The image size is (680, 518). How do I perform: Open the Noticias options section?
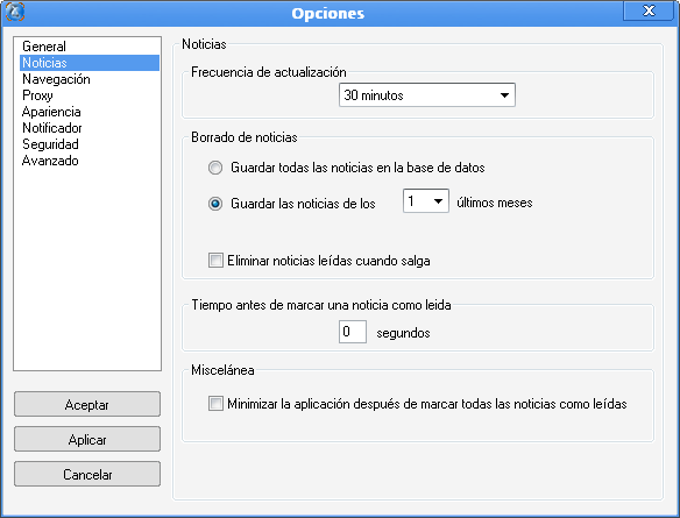pos(45,63)
